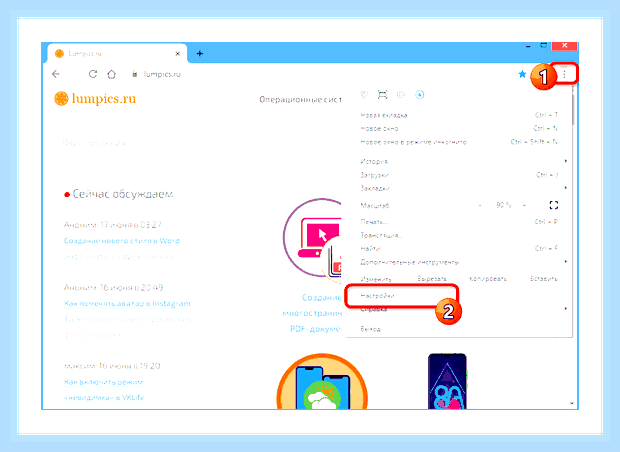Screen dimensions: 620x452
Task: Expand the Справка submenu arrow
Action: [x=566, y=308]
